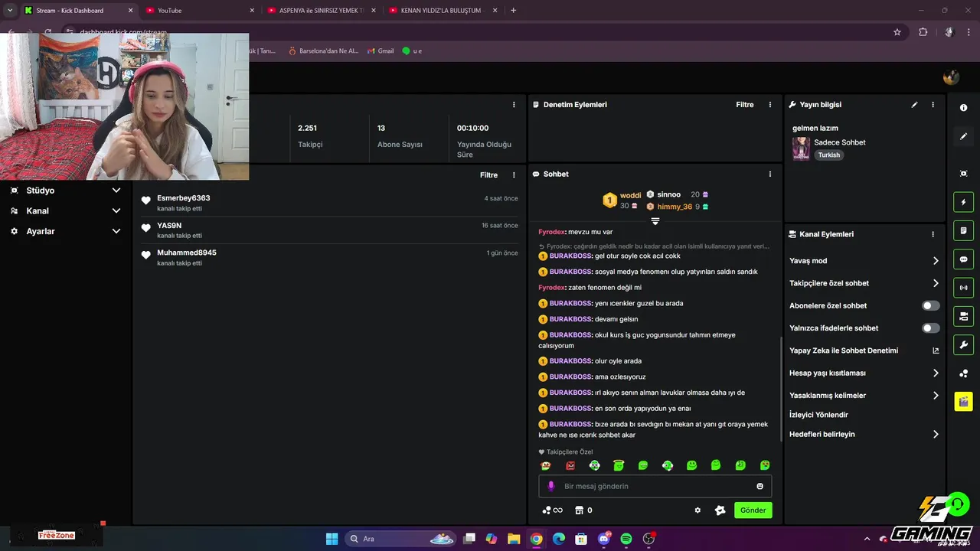Click the Gönder send button

(x=753, y=510)
